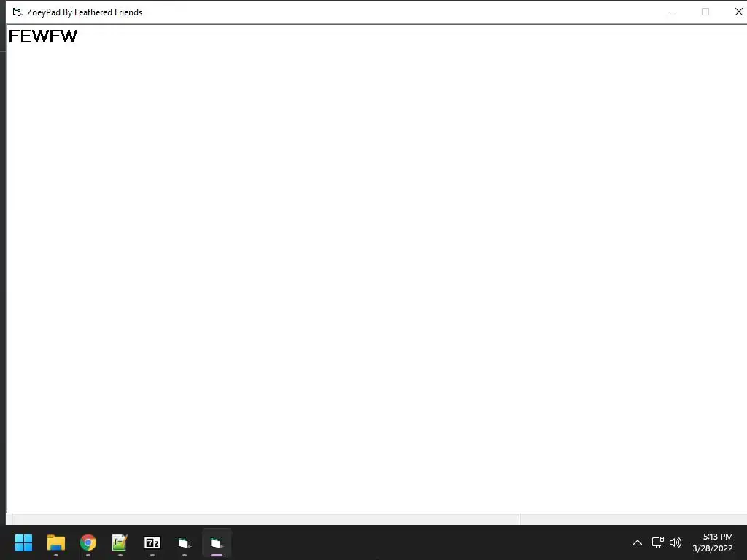Click the ZoeyPad app icon in title bar

click(18, 12)
